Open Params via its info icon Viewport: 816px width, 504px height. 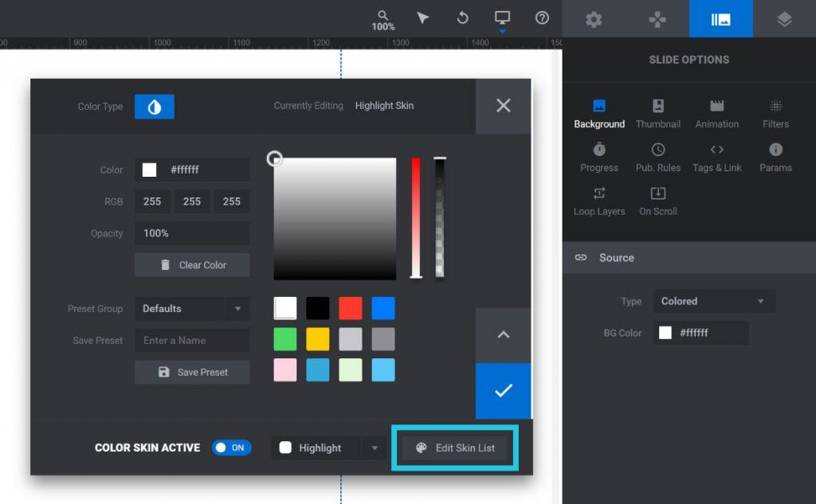(775, 156)
